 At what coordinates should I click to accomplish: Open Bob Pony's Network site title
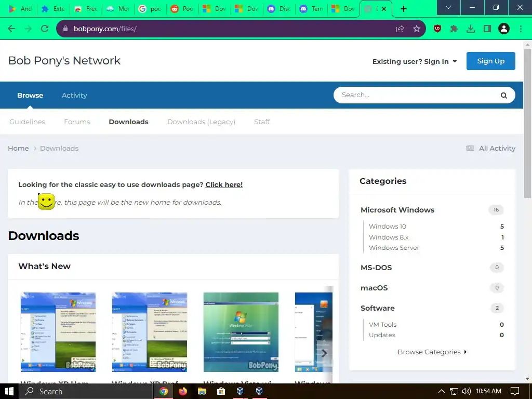64,60
